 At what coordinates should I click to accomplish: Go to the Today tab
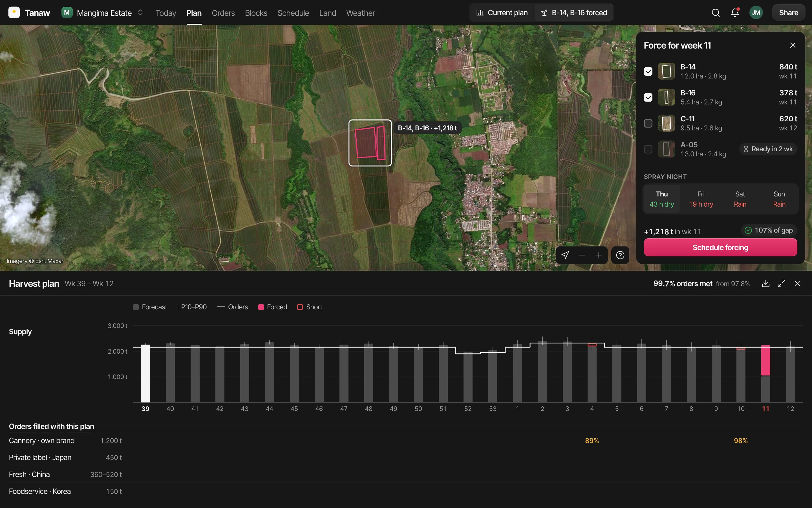[x=166, y=13]
